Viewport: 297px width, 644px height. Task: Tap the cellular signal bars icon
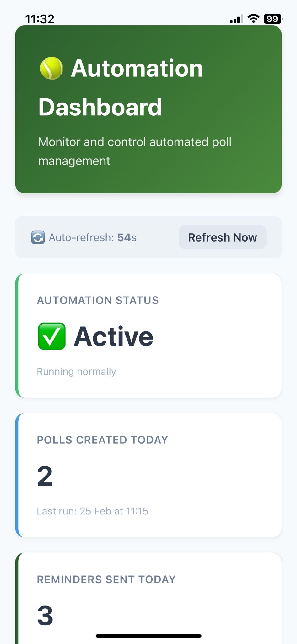[x=236, y=19]
